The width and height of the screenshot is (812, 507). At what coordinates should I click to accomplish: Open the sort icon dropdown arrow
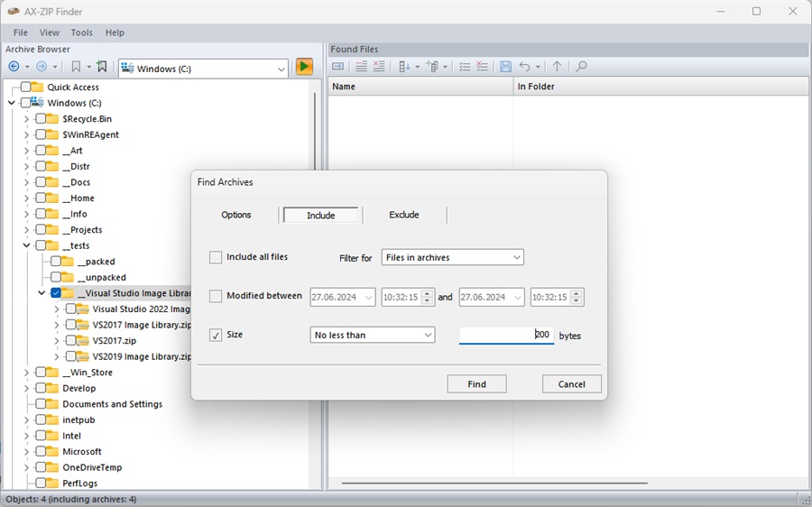pyautogui.click(x=417, y=67)
